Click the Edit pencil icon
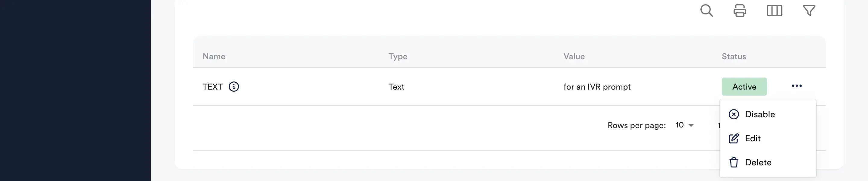Image resolution: width=868 pixels, height=181 pixels. coord(734,138)
